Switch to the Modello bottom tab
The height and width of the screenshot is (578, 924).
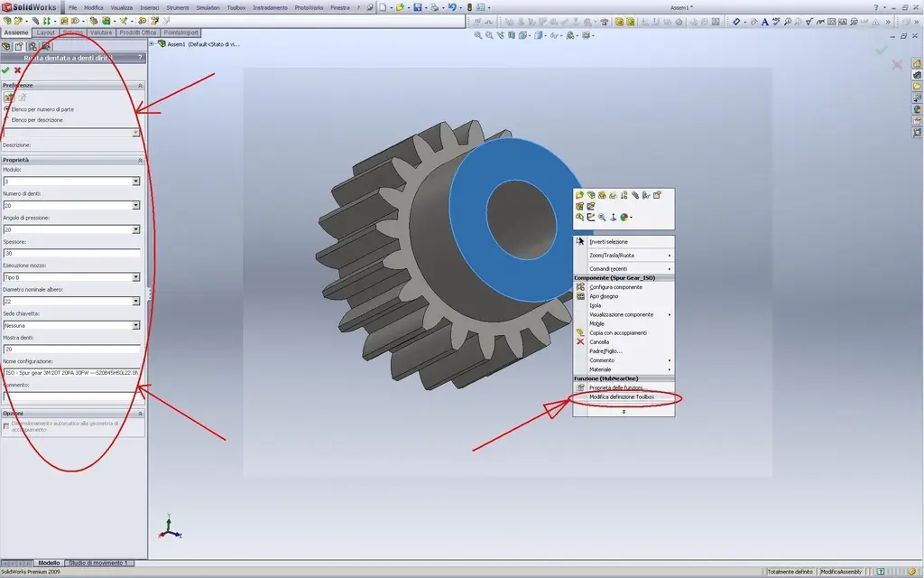pos(49,563)
